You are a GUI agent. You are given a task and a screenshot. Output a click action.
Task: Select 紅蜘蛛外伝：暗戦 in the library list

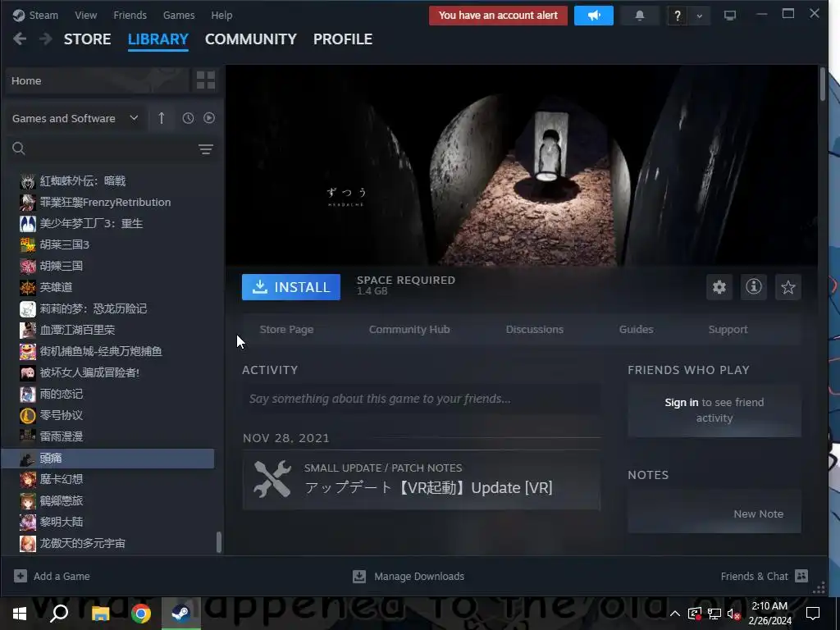pyautogui.click(x=107, y=181)
